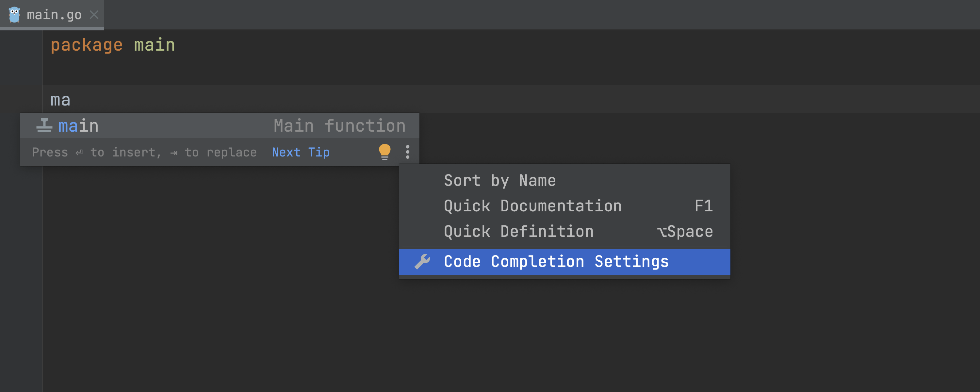Close the main.go editor tab
Screen dimensions: 980x392
point(94,15)
